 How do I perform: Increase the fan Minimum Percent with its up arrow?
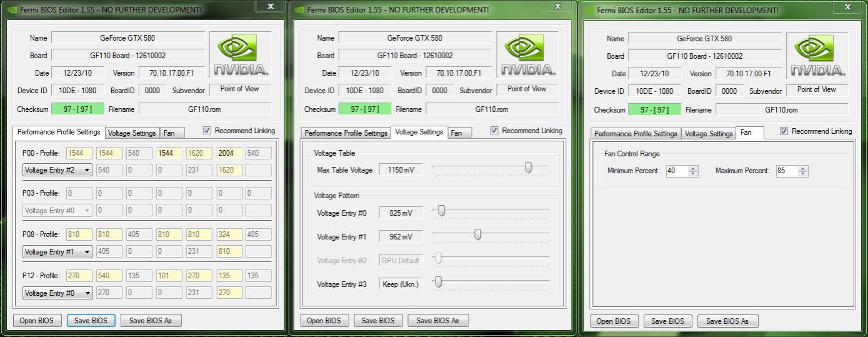click(693, 168)
